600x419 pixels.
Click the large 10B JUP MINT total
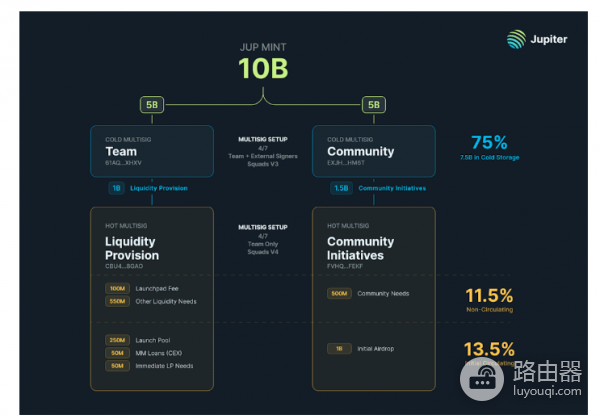(x=262, y=68)
